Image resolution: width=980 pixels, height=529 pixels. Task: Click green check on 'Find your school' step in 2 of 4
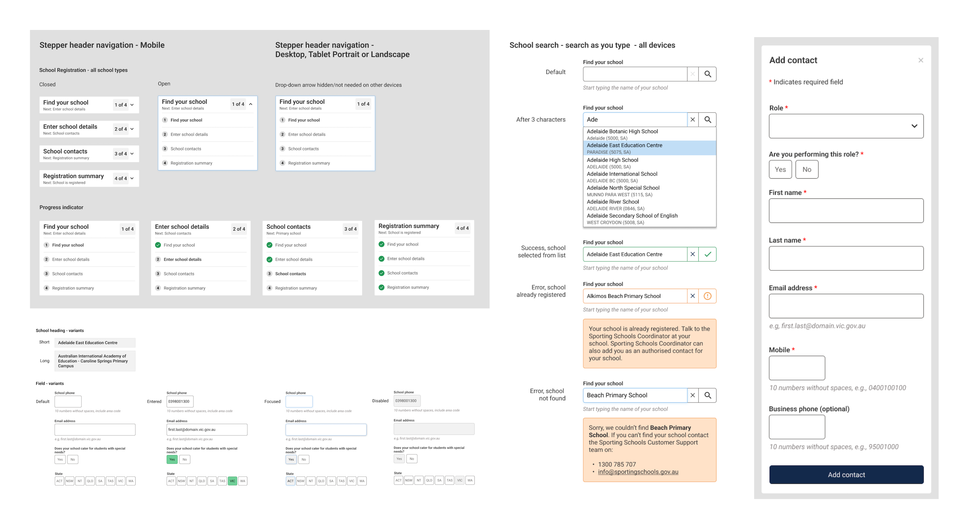(158, 245)
